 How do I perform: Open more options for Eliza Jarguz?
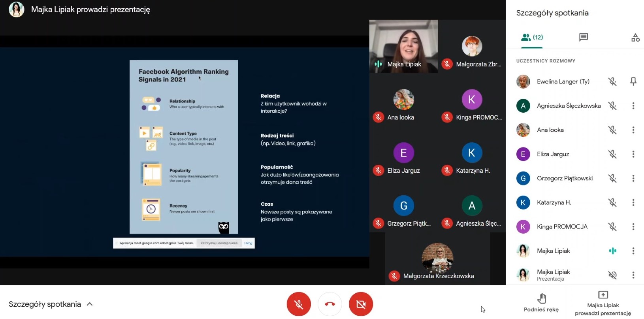point(633,154)
